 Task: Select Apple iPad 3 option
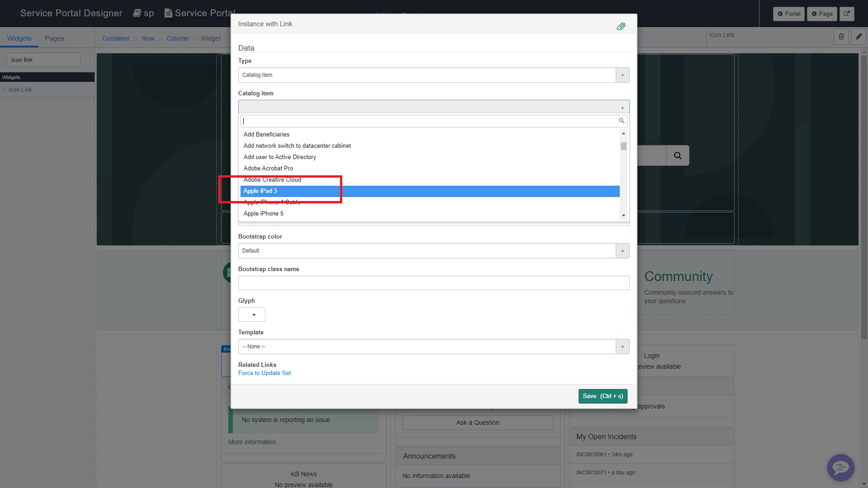pyautogui.click(x=430, y=191)
